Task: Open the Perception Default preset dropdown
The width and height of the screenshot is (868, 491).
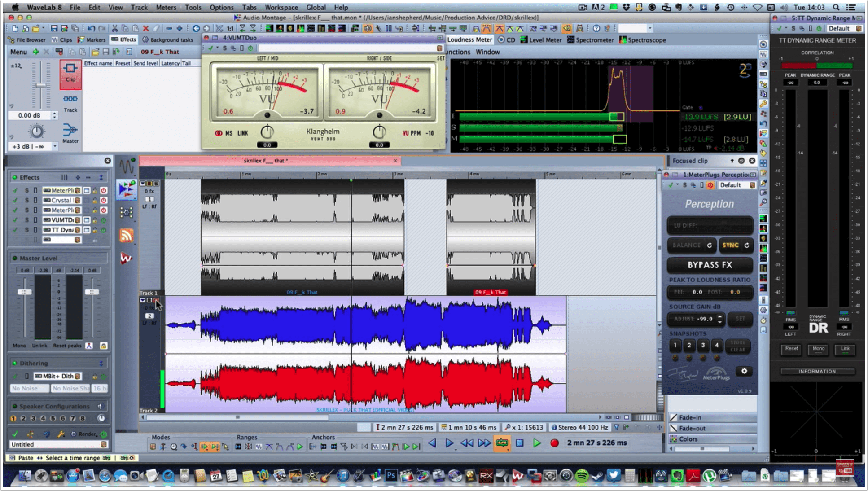Action: pyautogui.click(x=731, y=185)
